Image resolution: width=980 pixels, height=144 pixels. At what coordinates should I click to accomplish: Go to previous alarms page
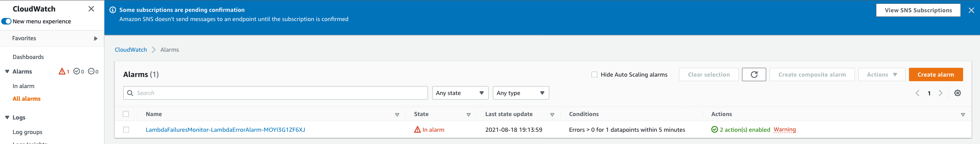tap(917, 93)
